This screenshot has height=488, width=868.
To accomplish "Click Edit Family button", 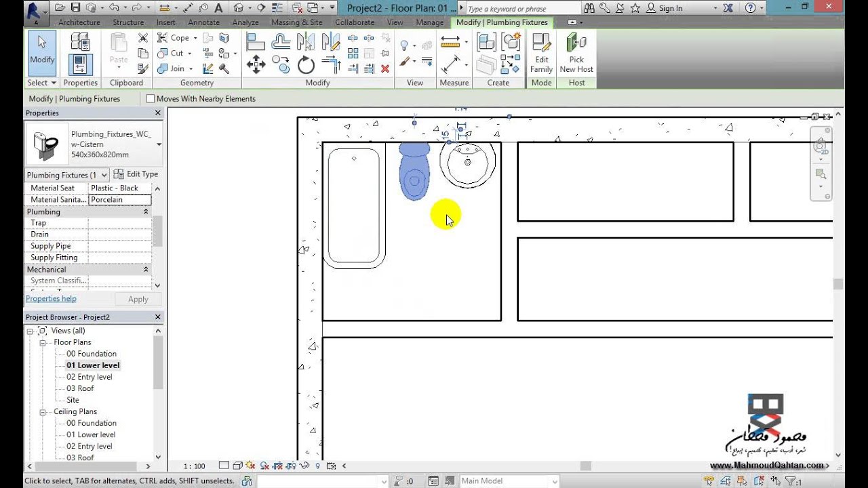I will (x=541, y=54).
